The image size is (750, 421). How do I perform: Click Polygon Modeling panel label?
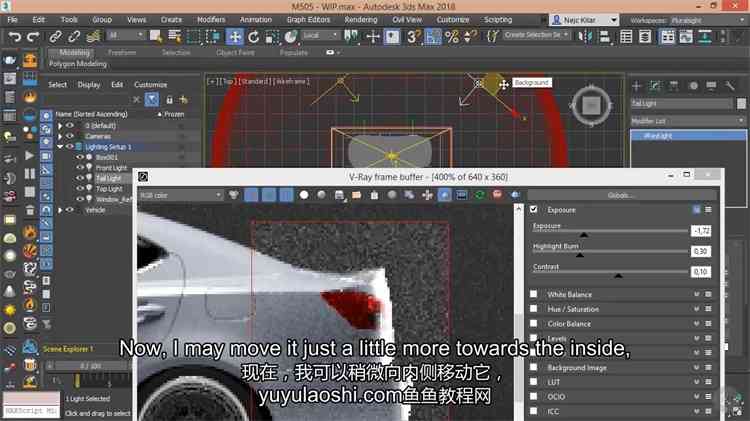click(78, 64)
